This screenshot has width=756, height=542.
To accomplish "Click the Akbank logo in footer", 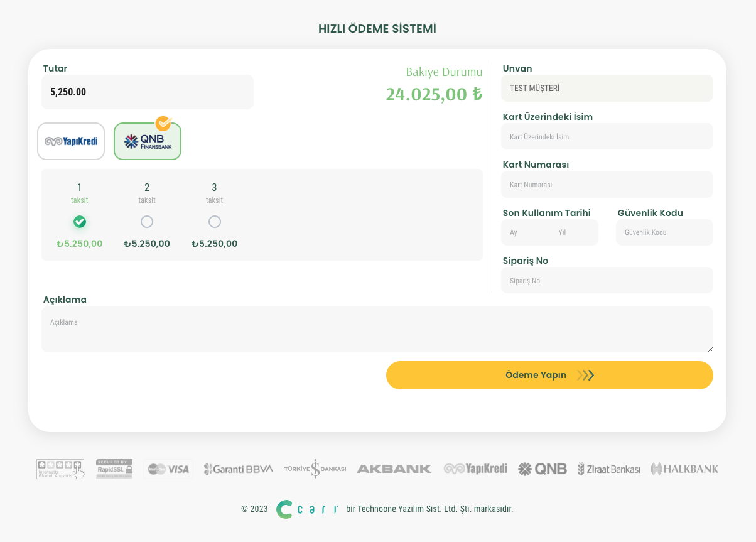I will pyautogui.click(x=394, y=469).
